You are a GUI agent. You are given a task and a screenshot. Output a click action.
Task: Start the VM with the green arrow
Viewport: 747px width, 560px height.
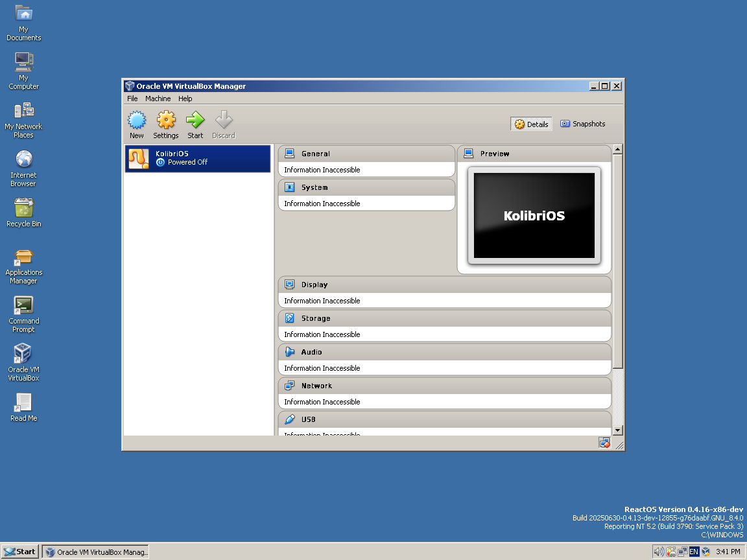pos(195,120)
